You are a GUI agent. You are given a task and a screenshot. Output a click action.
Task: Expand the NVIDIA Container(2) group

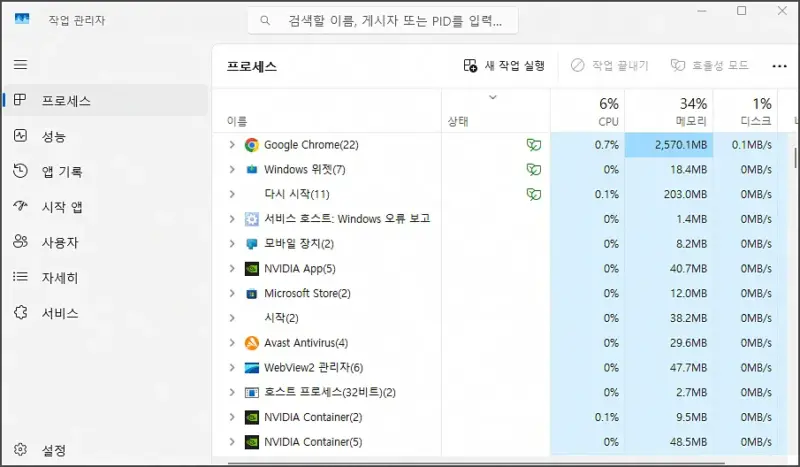coord(232,417)
